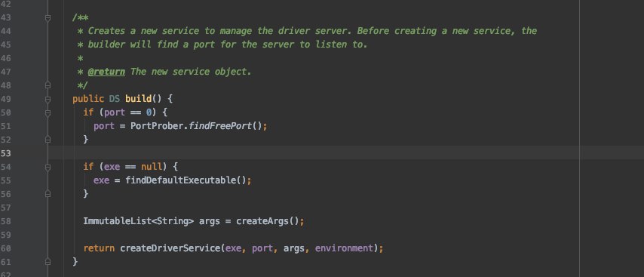The height and width of the screenshot is (277, 644).
Task: Click line number 53 in the gutter
Action: [x=6, y=153]
